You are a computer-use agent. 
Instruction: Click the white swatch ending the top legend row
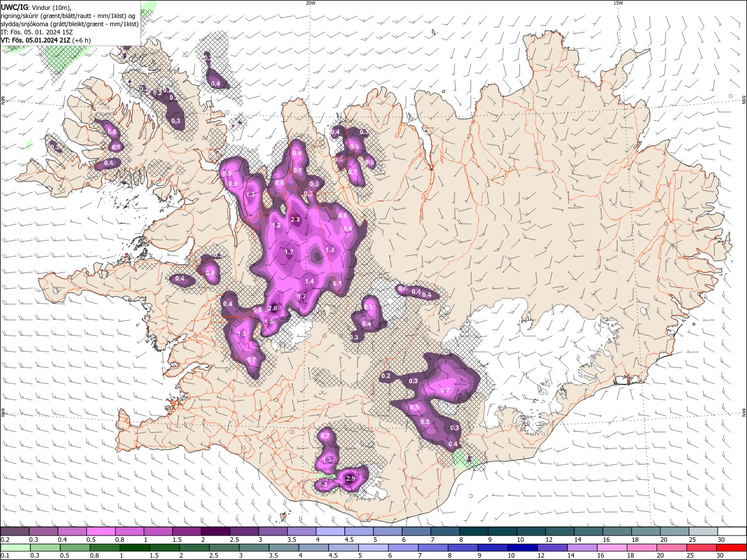(732, 531)
